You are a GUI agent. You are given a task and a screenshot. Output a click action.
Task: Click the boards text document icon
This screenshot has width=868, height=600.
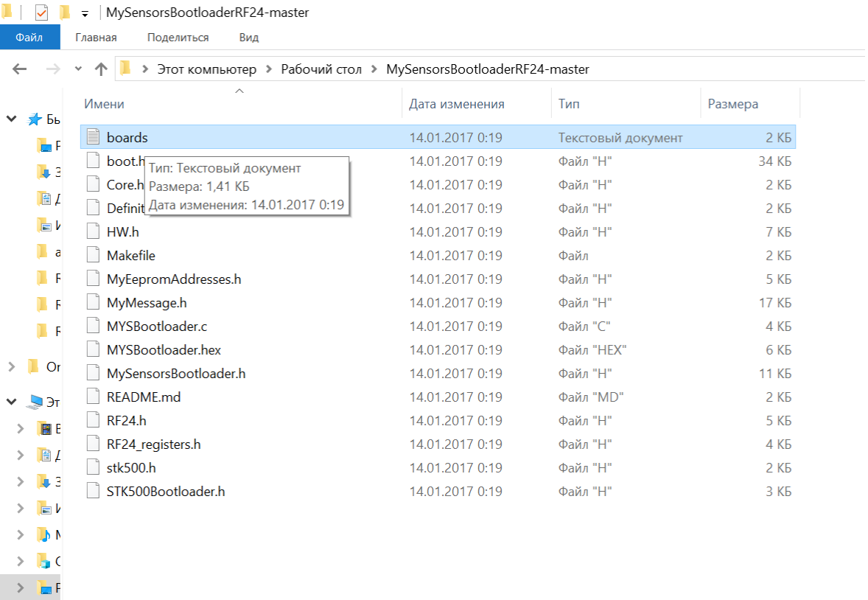[93, 137]
